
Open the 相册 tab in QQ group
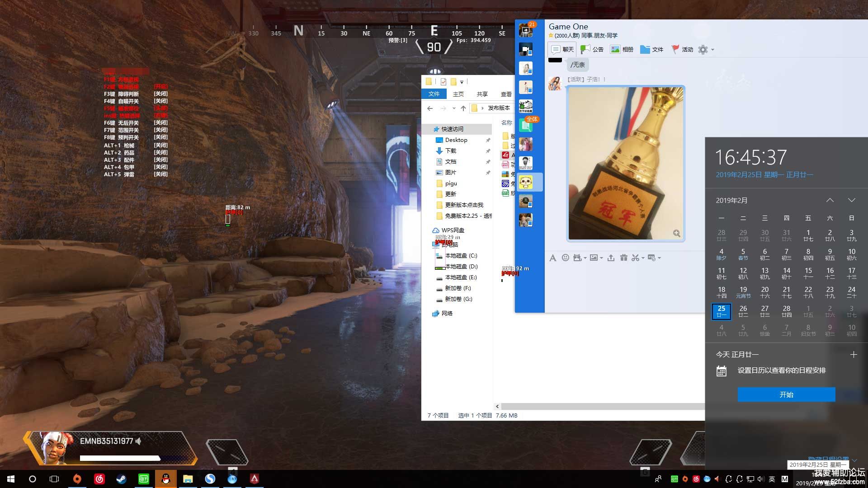coord(622,49)
